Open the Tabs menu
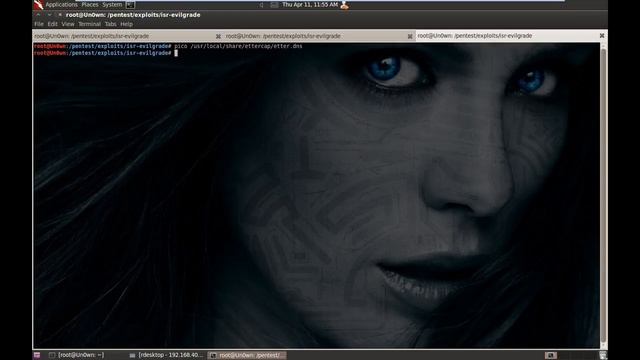The width and height of the screenshot is (640, 360). point(110,24)
